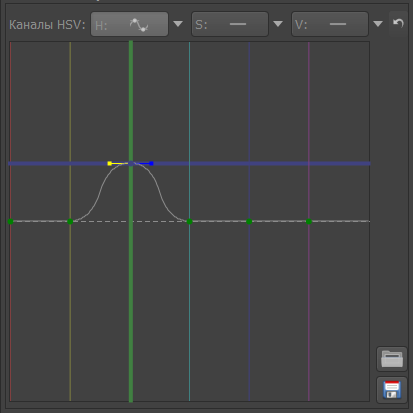Select the H channel curve button
413x413 pixels.
click(x=129, y=24)
